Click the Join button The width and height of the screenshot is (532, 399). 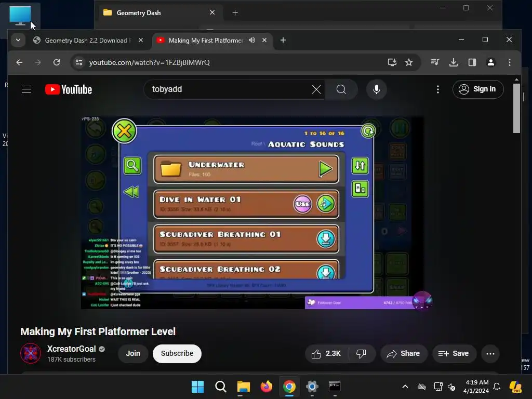(x=133, y=353)
